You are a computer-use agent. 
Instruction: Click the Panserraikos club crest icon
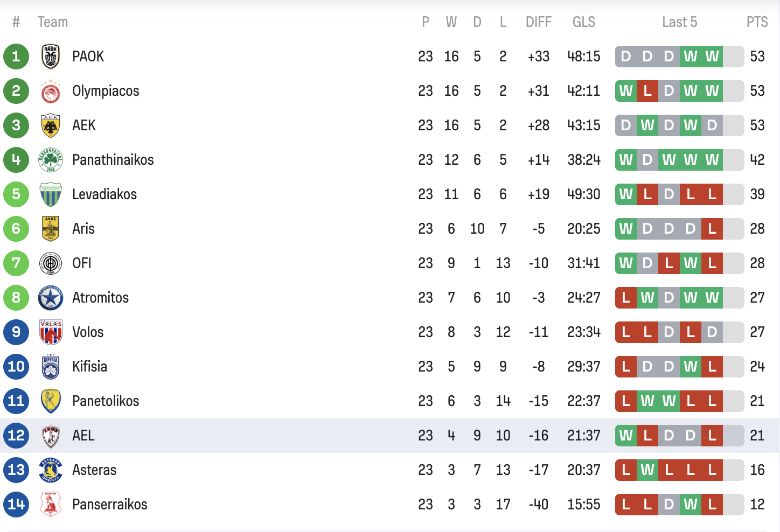point(51,505)
